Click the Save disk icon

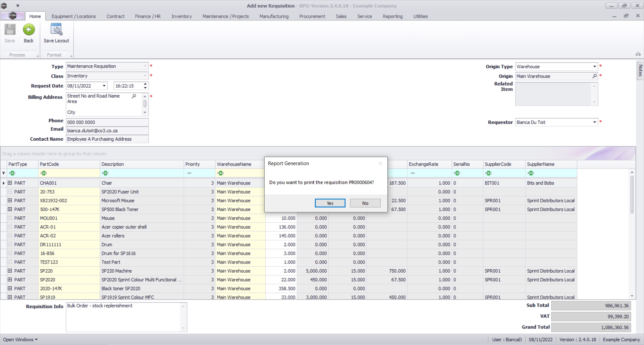pyautogui.click(x=10, y=30)
